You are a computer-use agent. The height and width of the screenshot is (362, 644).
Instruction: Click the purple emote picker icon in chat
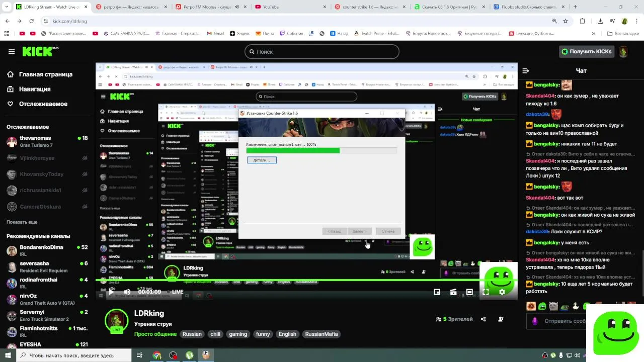pyautogui.click(x=535, y=321)
